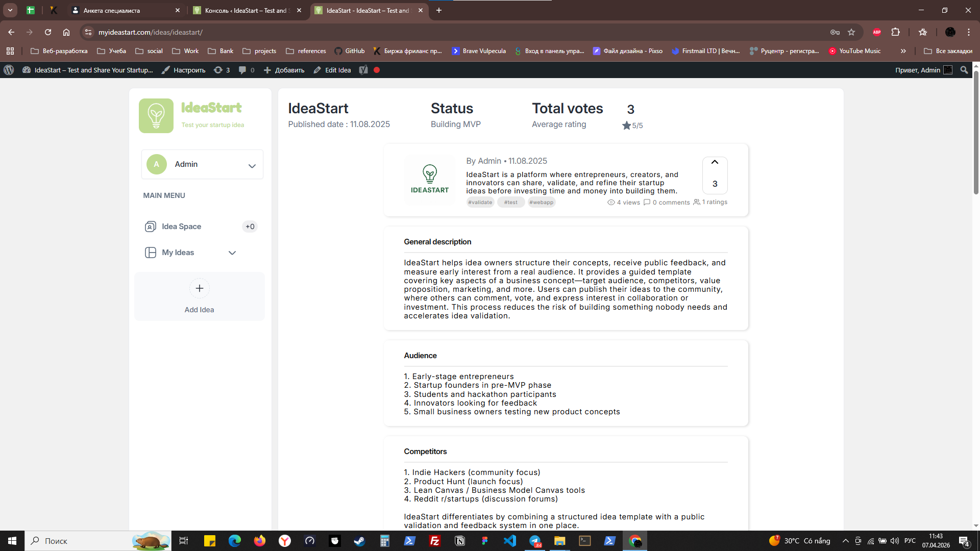Viewport: 980px width, 551px height.
Task: Click the Add Idea button
Action: [x=199, y=296]
